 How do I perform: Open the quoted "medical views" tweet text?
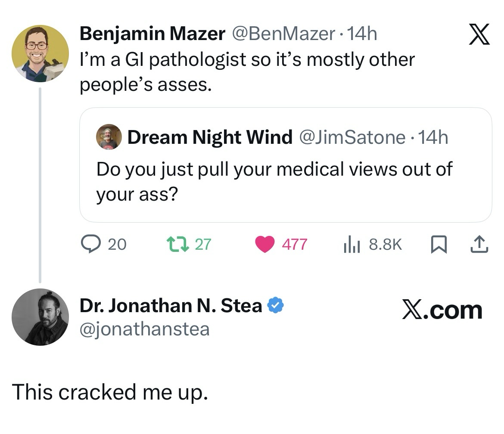click(274, 182)
